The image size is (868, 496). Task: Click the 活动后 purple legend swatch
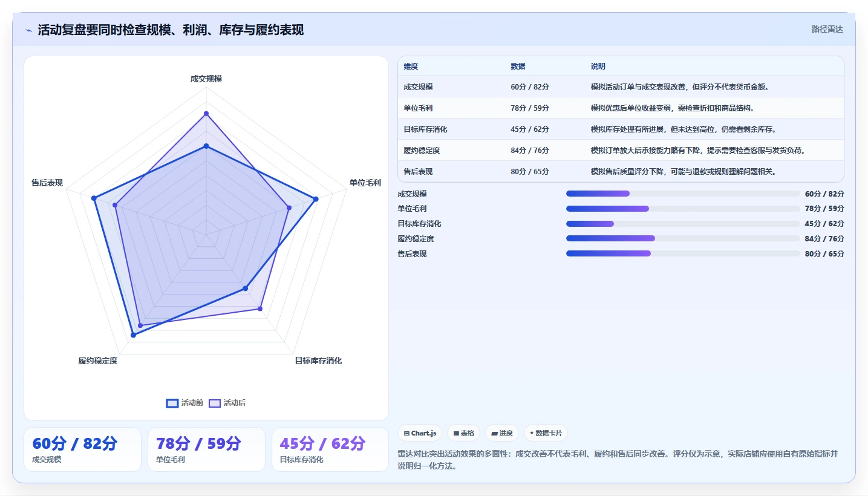coord(215,403)
